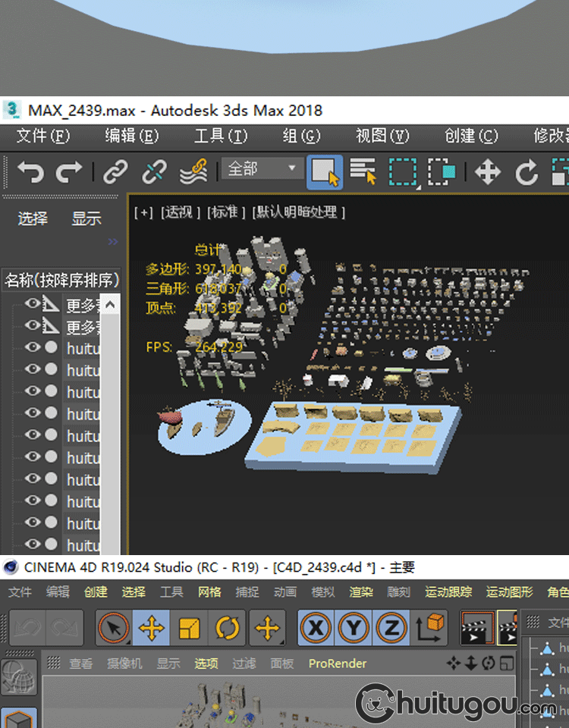Viewport: 569px width, 728px height.
Task: Click the Cinema 4D Undo toolbar icon
Action: pyautogui.click(x=27, y=628)
